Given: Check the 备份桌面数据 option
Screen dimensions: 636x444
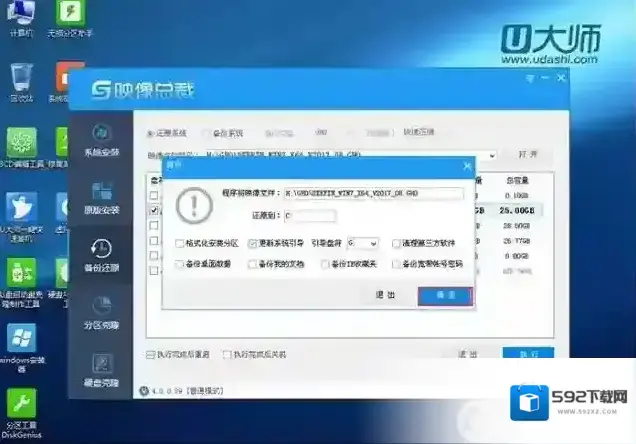Looking at the screenshot, I should [179, 264].
